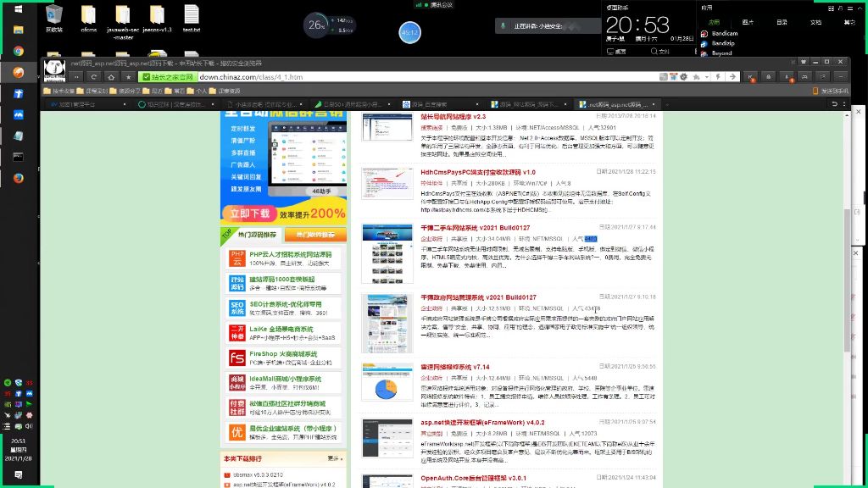Open 千博政府网站管理系统 v2021 link
This screenshot has width=868, height=488.
[x=478, y=297]
